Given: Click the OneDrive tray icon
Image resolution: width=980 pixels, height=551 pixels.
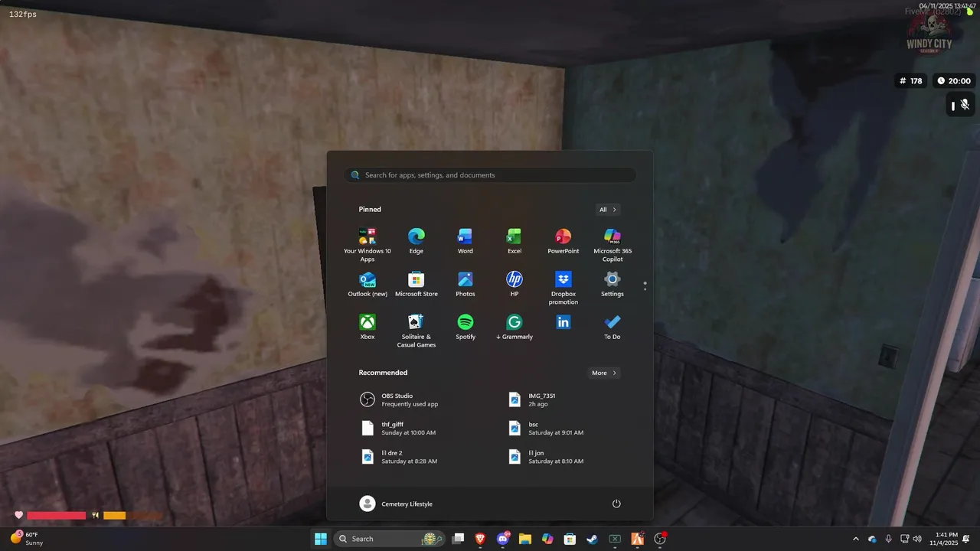Looking at the screenshot, I should click(x=872, y=539).
